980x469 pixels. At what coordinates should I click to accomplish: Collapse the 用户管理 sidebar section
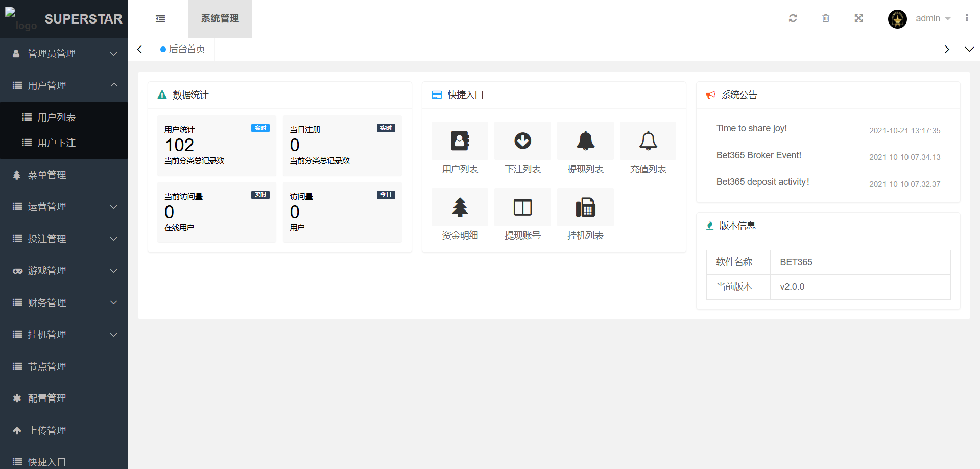pos(64,85)
